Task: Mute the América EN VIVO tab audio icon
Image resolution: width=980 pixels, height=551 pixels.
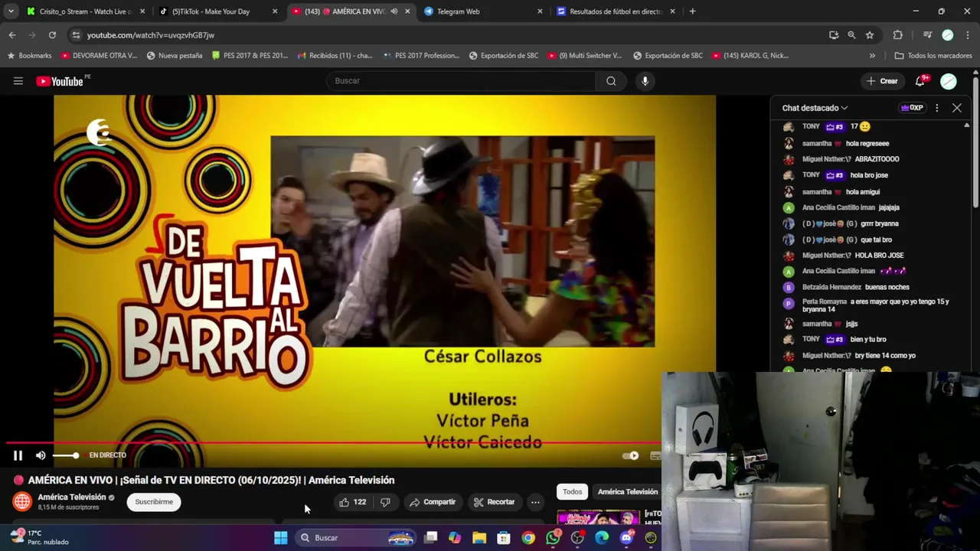Action: pyautogui.click(x=394, y=11)
